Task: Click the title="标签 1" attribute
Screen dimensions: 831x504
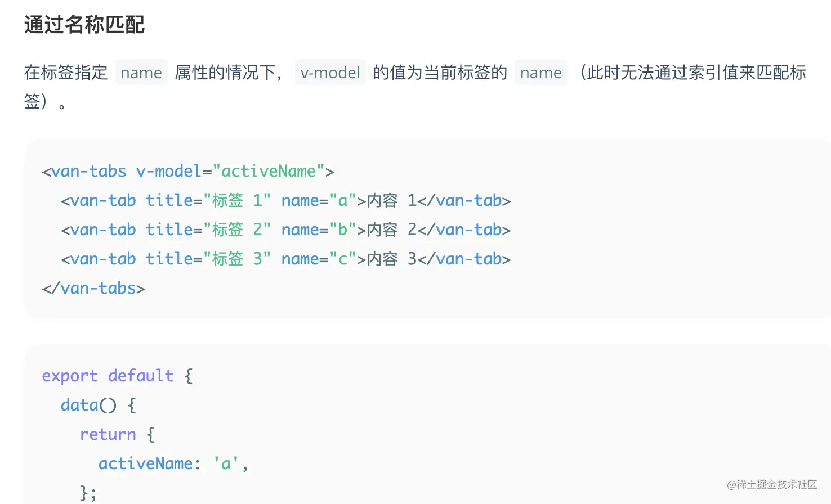Action: [208, 200]
